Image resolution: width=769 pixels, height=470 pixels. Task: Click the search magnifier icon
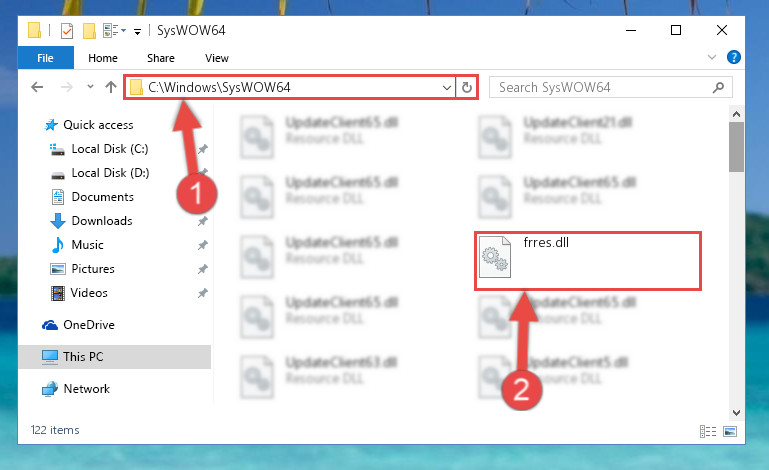tap(718, 87)
